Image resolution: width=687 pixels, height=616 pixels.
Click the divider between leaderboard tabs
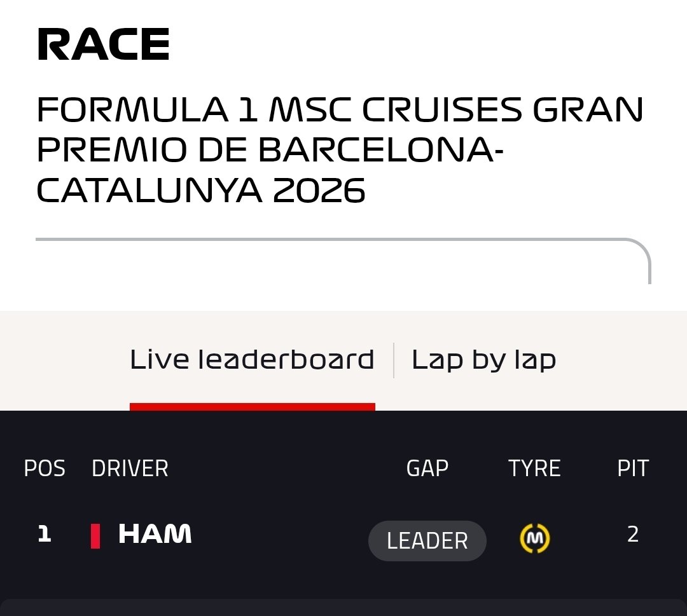394,360
